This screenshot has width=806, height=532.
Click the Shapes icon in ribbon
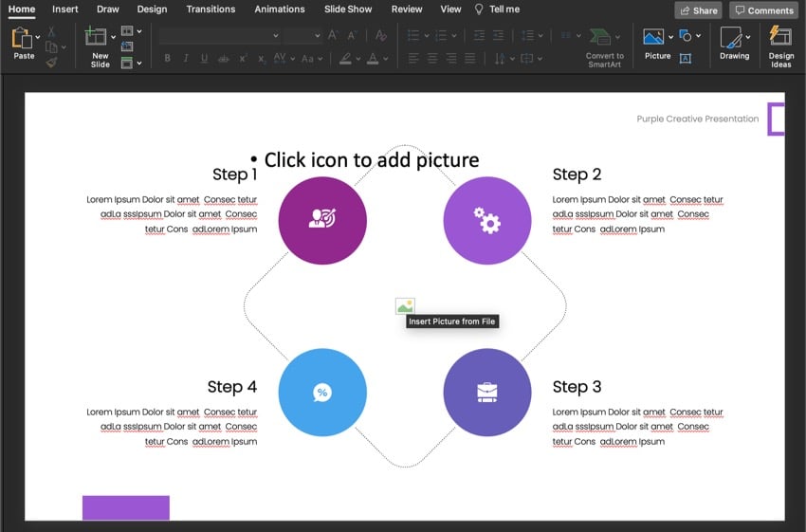(x=686, y=36)
